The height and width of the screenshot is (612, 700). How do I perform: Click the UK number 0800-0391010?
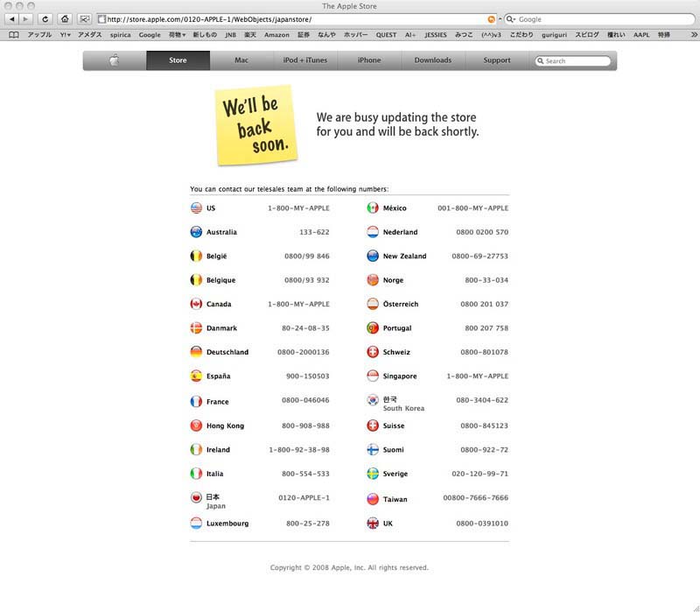482,524
